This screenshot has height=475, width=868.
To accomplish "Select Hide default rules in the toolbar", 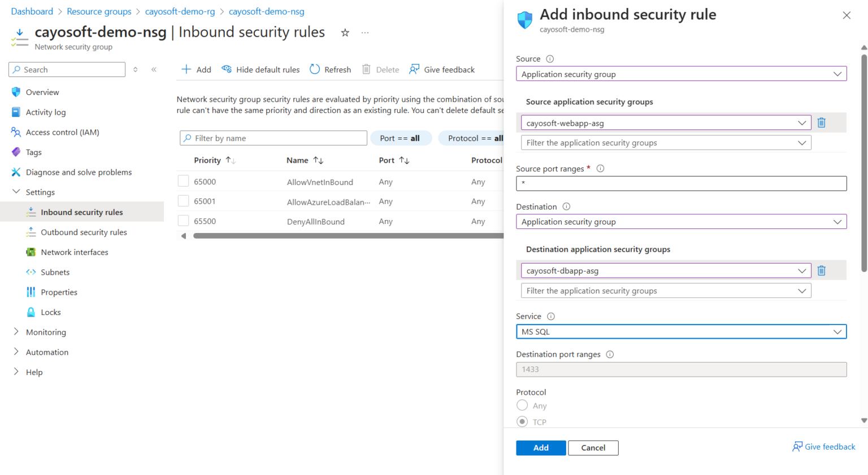I will (x=261, y=69).
